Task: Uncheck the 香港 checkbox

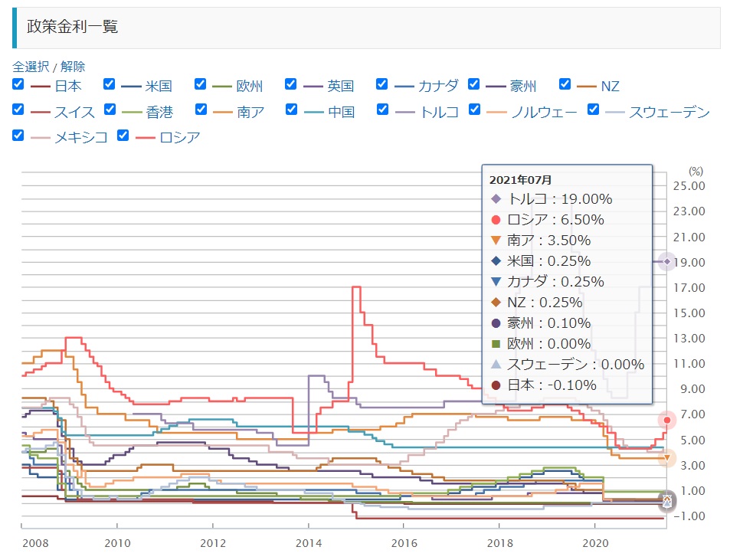Action: [110, 110]
